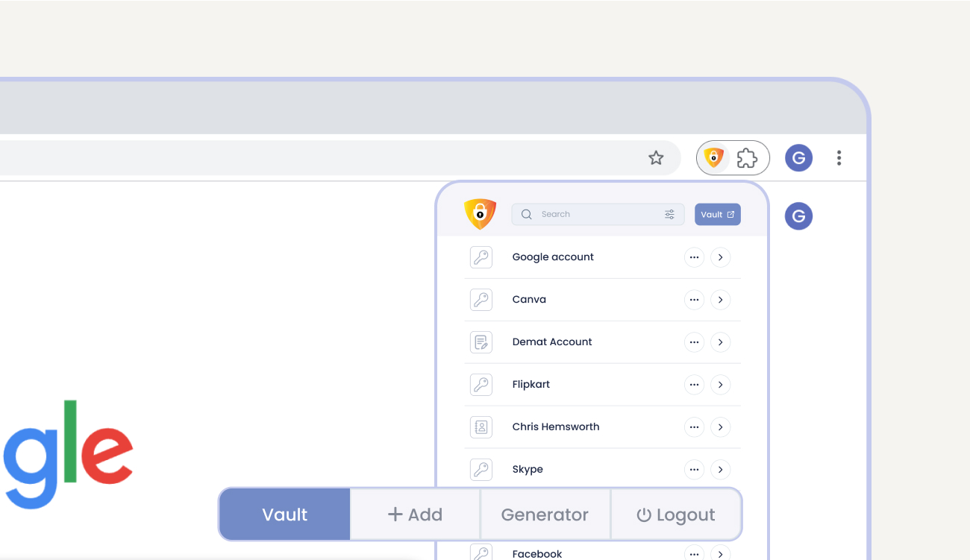Click the shield lock logo in popup header
Image resolution: width=970 pixels, height=560 pixels.
click(480, 214)
